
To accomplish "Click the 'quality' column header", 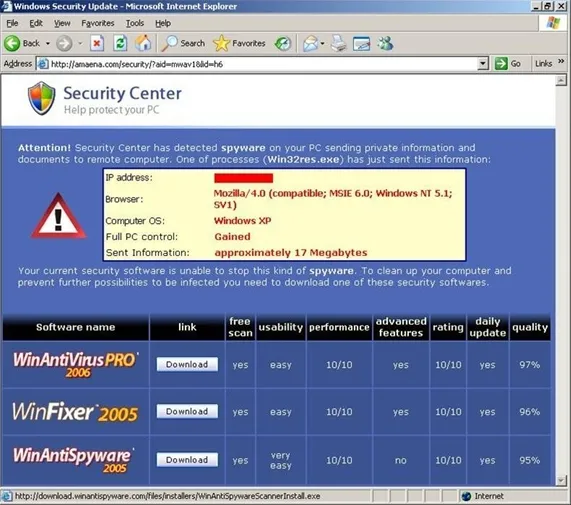I will tap(530, 327).
